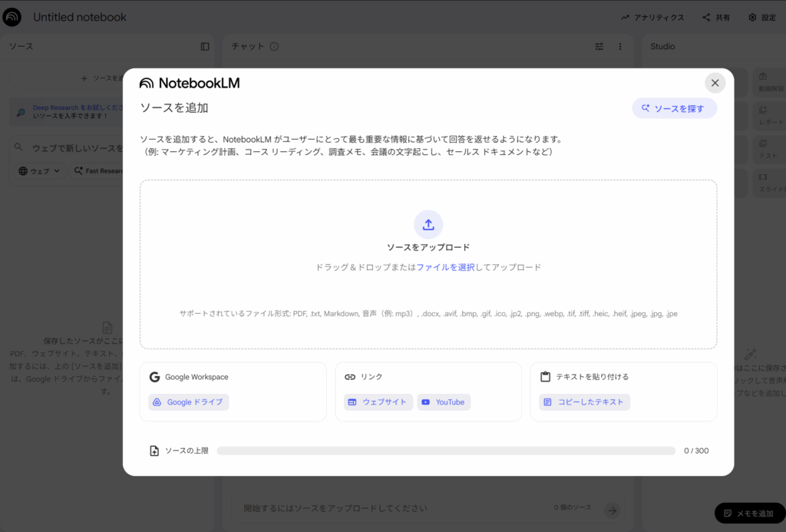Choose コピーしたテキスト paste option

click(584, 402)
